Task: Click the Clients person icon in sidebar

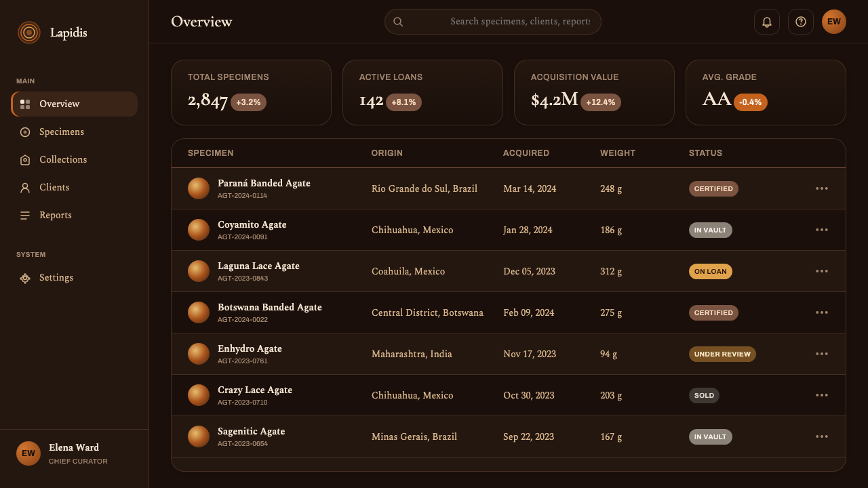Action: click(x=25, y=188)
